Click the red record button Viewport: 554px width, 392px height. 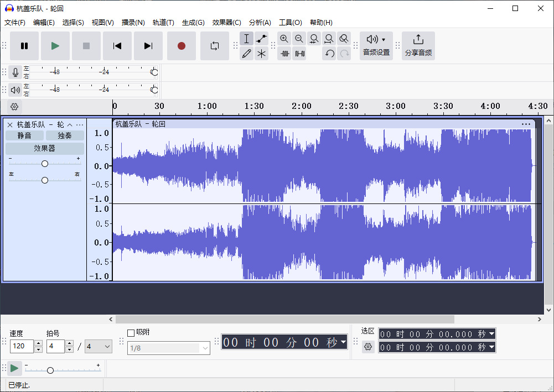click(x=182, y=46)
